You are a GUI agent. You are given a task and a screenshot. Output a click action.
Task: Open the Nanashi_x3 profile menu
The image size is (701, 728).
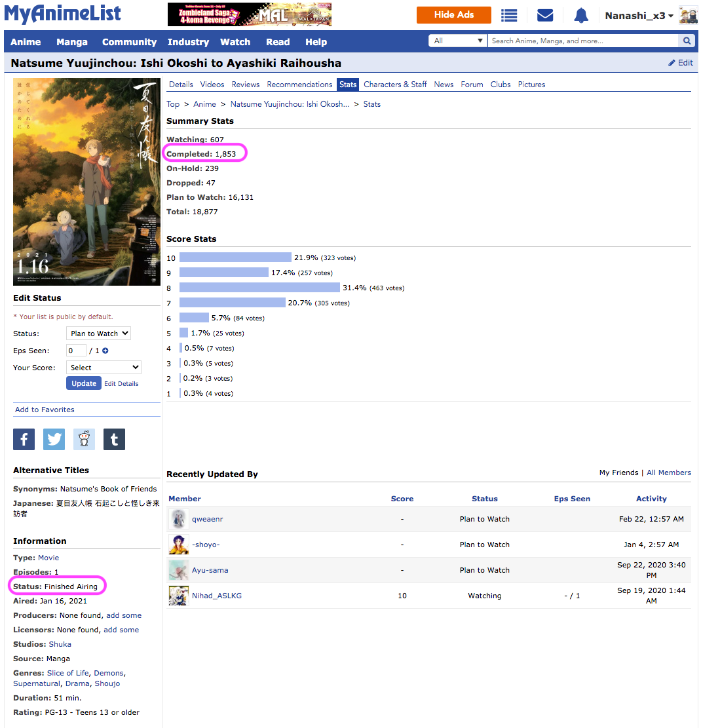pos(639,16)
